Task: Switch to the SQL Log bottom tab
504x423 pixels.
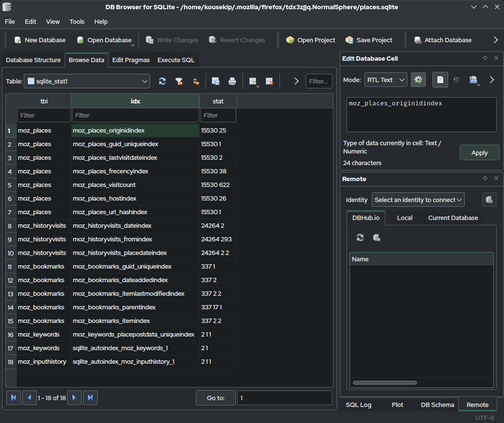Action: tap(358, 405)
